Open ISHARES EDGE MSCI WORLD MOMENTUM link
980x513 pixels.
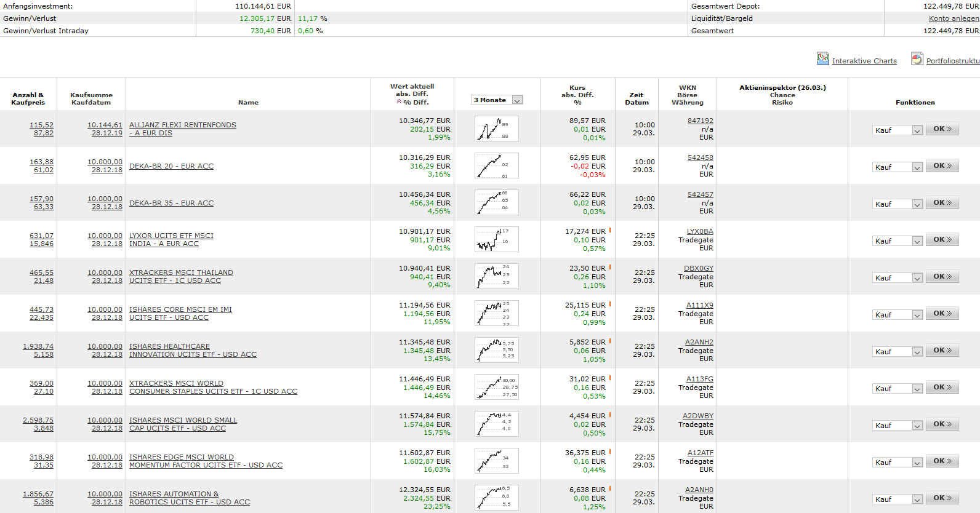[206, 461]
